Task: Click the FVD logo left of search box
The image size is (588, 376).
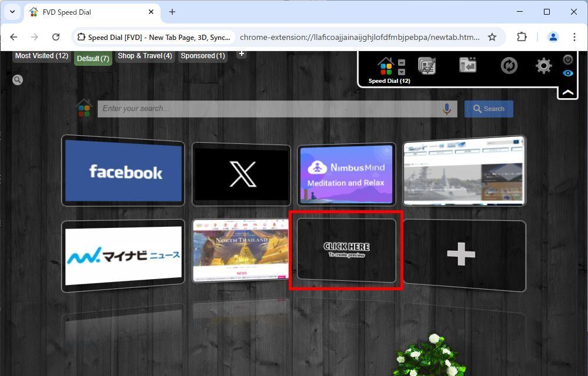Action: [84, 108]
